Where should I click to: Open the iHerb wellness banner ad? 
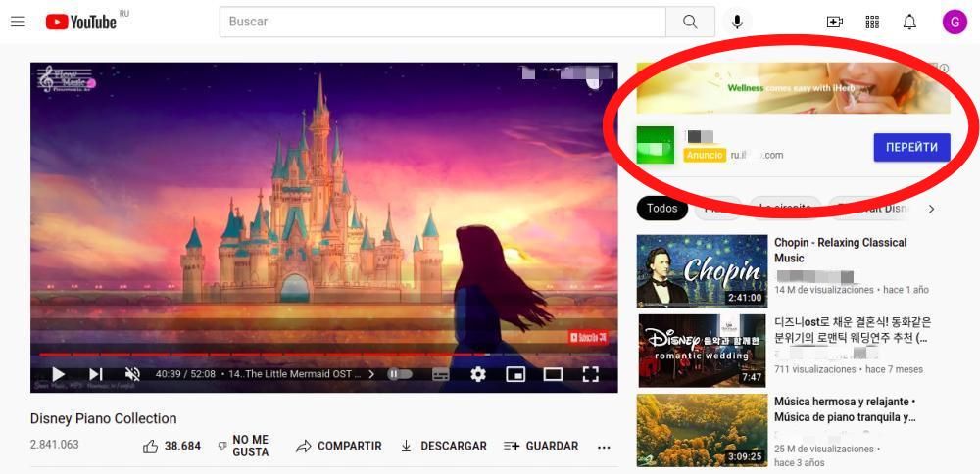793,88
